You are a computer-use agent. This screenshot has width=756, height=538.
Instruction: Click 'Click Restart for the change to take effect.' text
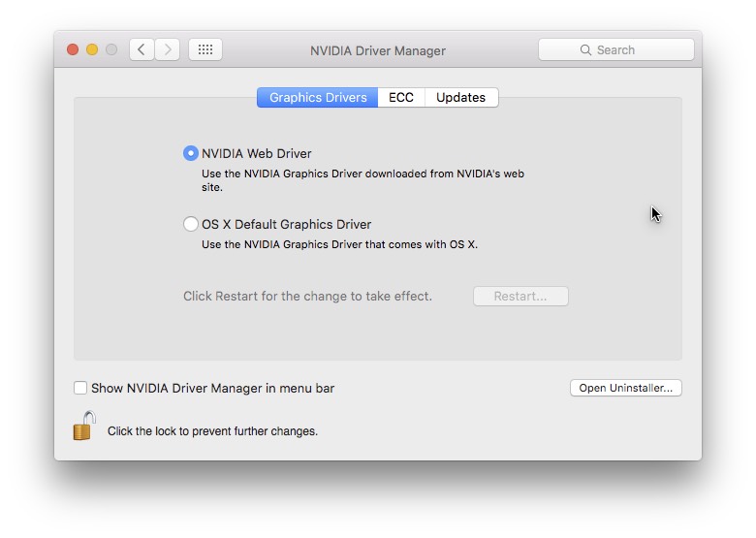tap(307, 296)
